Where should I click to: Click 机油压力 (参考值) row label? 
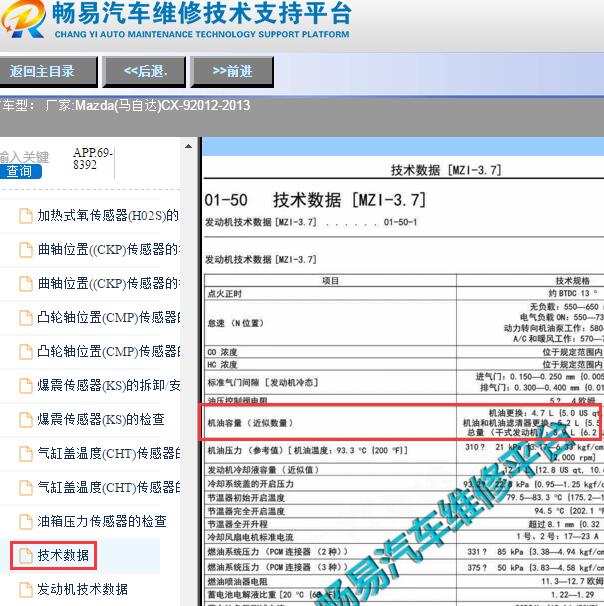click(308, 451)
